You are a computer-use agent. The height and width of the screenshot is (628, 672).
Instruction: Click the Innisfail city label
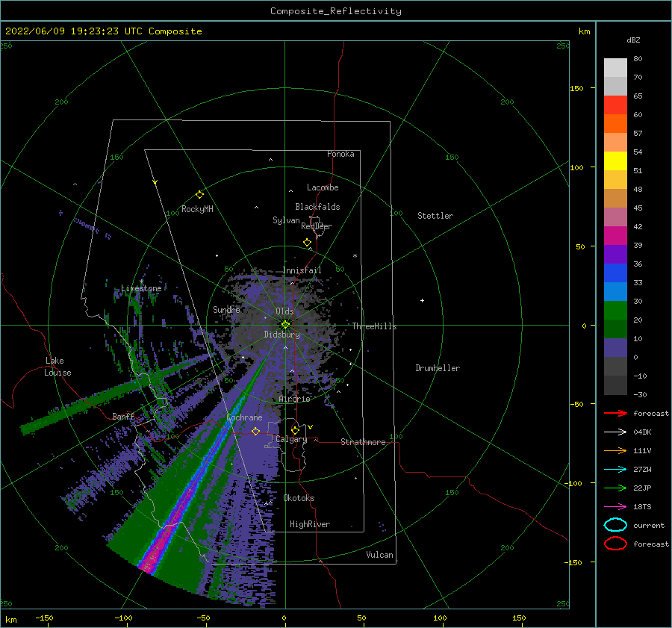(302, 270)
